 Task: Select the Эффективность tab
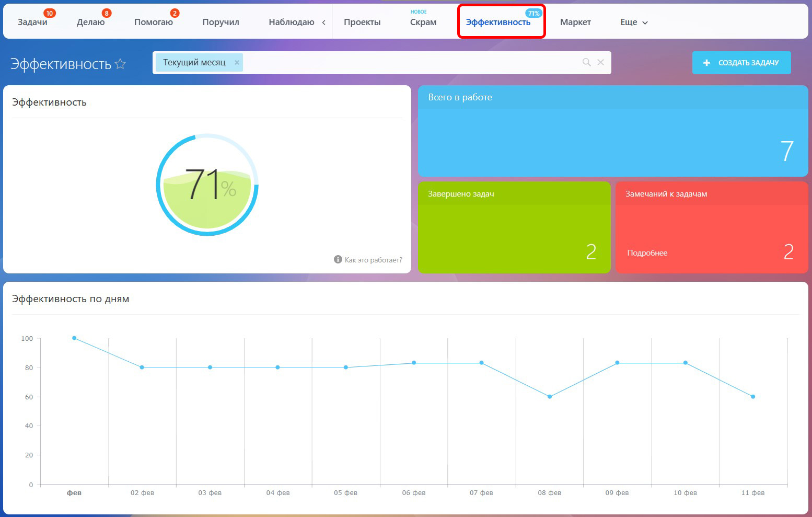[x=498, y=22]
